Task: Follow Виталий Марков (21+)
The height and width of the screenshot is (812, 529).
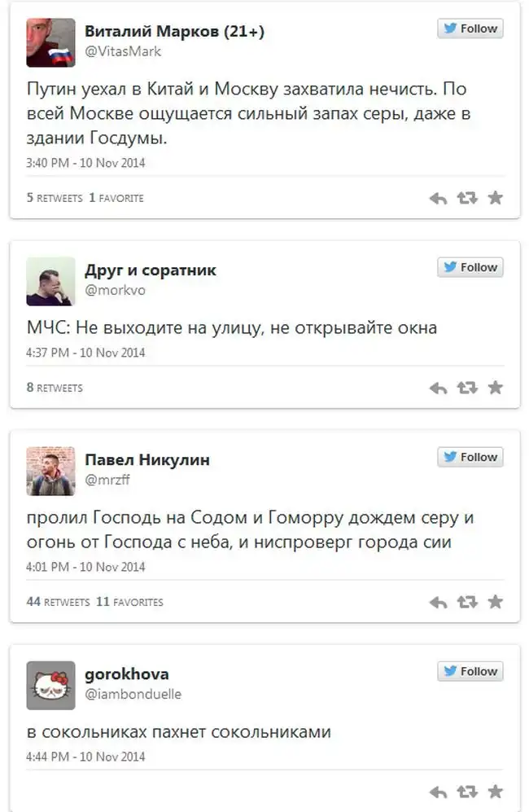Action: 470,29
